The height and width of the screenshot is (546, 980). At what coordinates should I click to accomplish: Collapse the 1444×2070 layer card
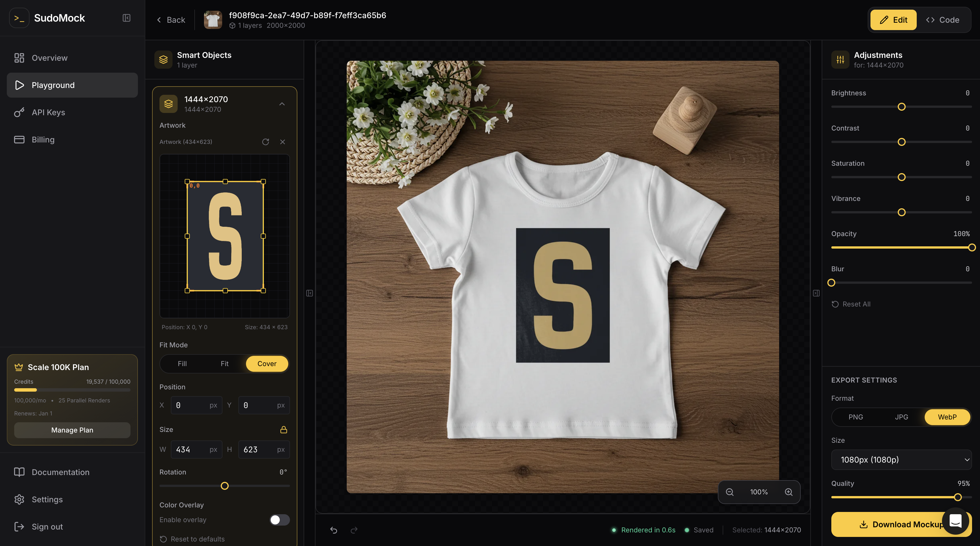tap(282, 104)
